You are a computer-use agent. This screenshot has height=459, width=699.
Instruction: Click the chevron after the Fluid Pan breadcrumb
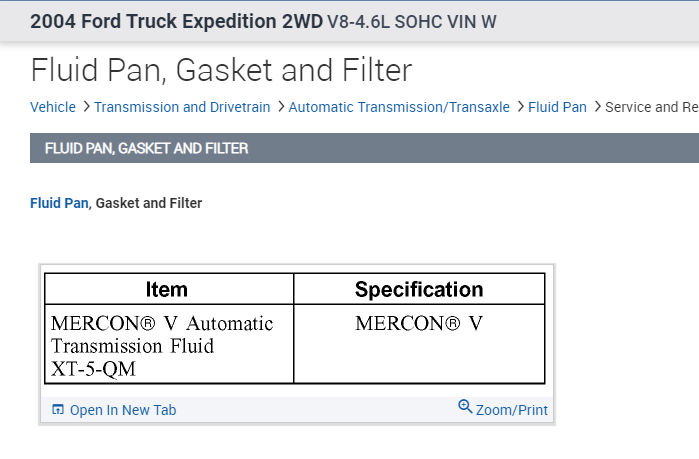pyautogui.click(x=597, y=107)
